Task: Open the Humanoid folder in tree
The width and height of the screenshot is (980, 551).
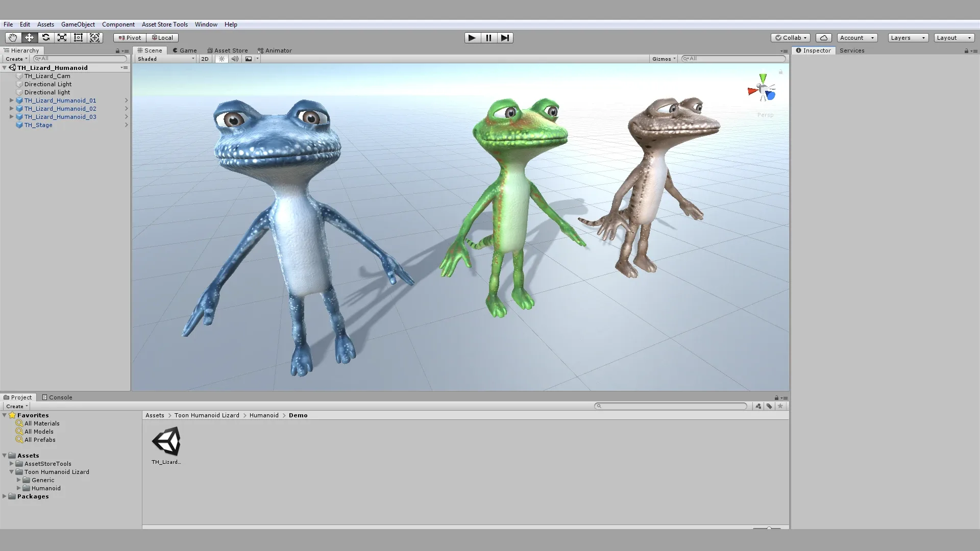Action: coord(46,488)
